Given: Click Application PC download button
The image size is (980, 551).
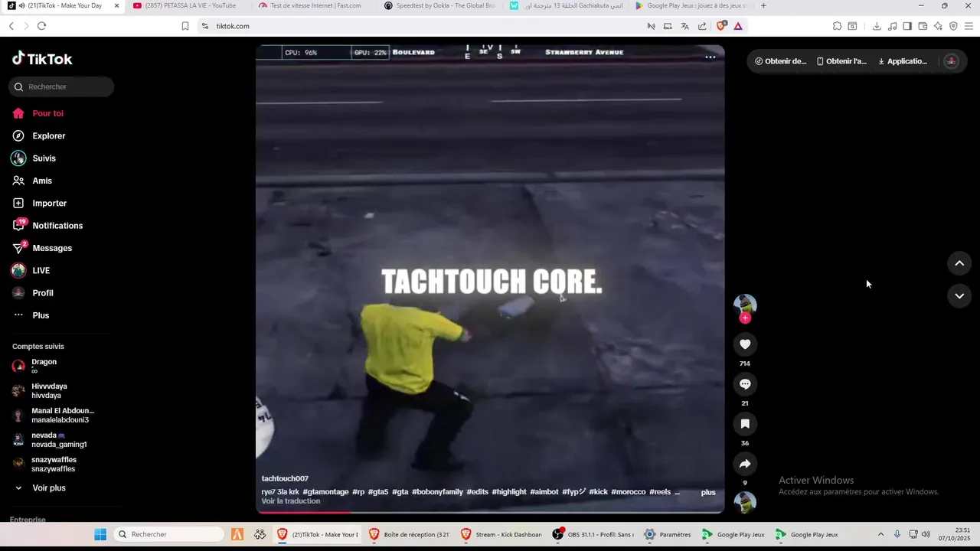Looking at the screenshot, I should point(903,61).
